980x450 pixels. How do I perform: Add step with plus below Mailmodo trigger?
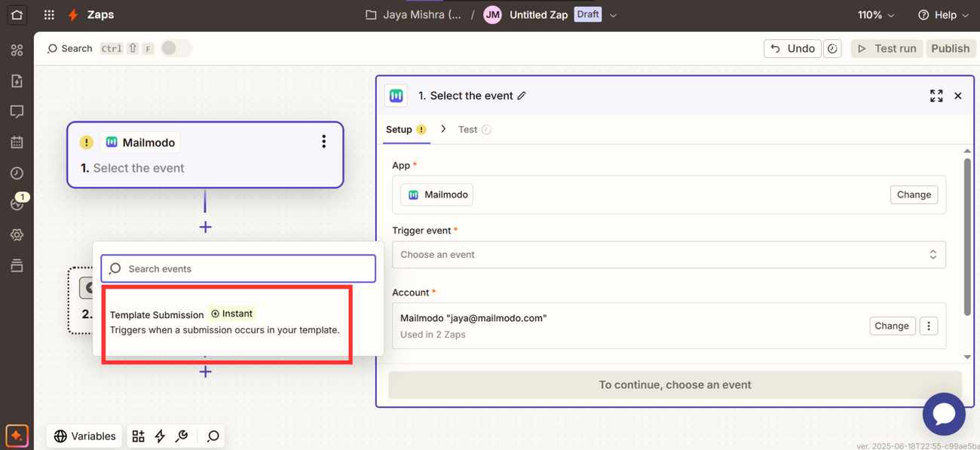click(x=205, y=227)
